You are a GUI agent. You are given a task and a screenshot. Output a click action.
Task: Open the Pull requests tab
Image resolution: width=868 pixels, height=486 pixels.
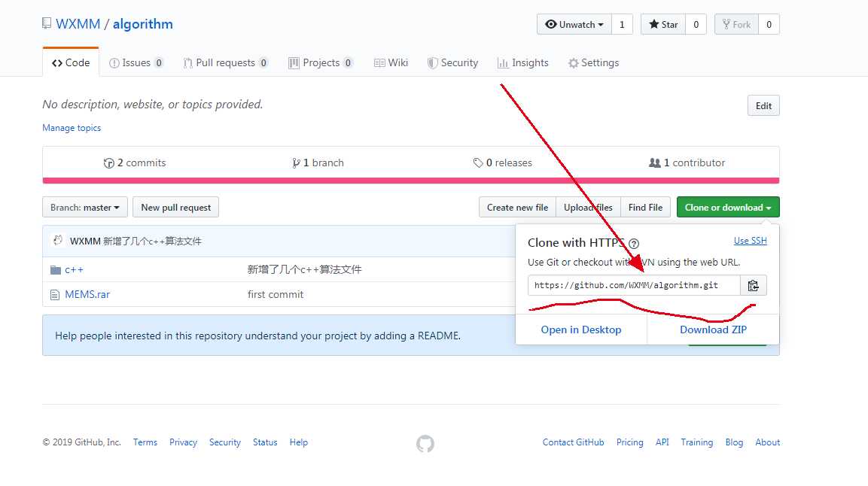tap(226, 63)
